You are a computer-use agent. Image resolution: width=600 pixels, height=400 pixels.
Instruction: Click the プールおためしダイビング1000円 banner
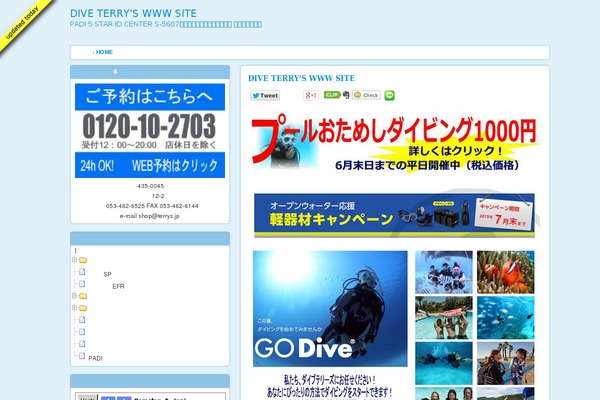click(x=394, y=142)
